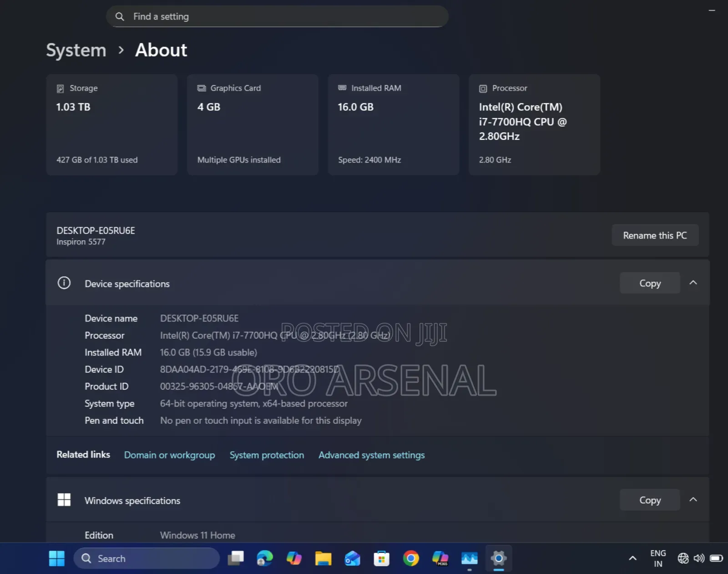
Task: Open the Domain or workgroup link
Action: (x=170, y=455)
